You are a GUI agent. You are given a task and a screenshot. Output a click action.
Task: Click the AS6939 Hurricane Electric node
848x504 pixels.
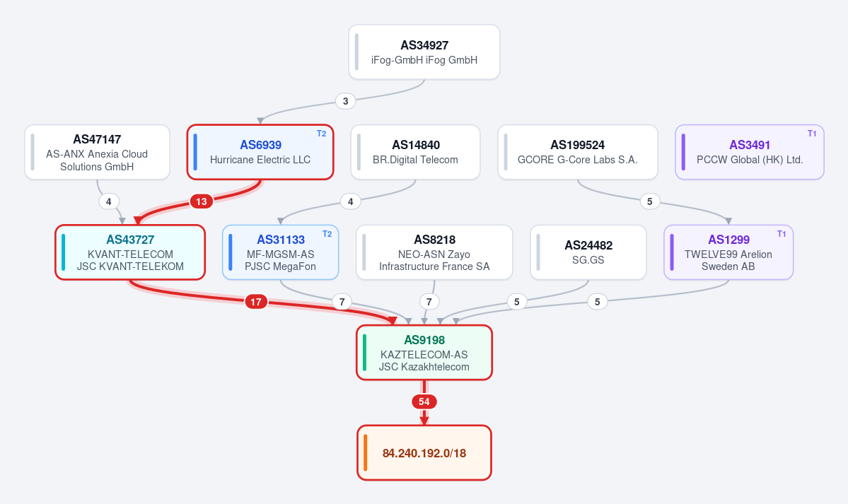point(260,152)
